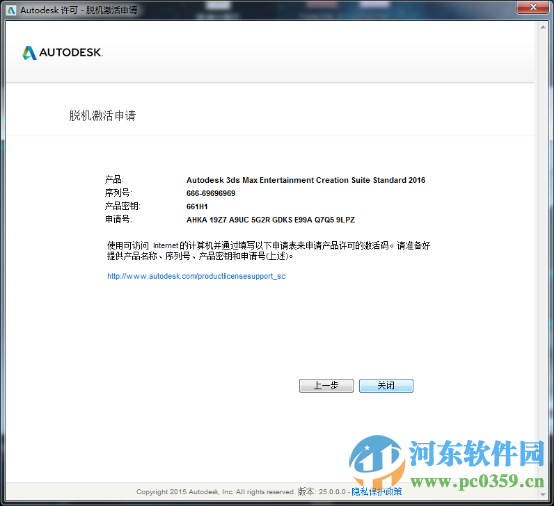
Task: Click the scrollbar down arrow
Action: [x=543, y=495]
